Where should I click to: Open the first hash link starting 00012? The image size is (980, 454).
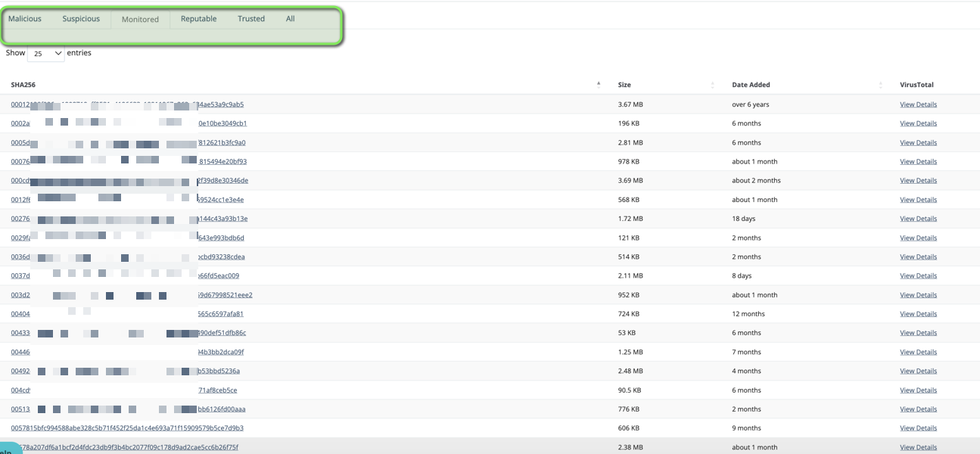(x=20, y=104)
